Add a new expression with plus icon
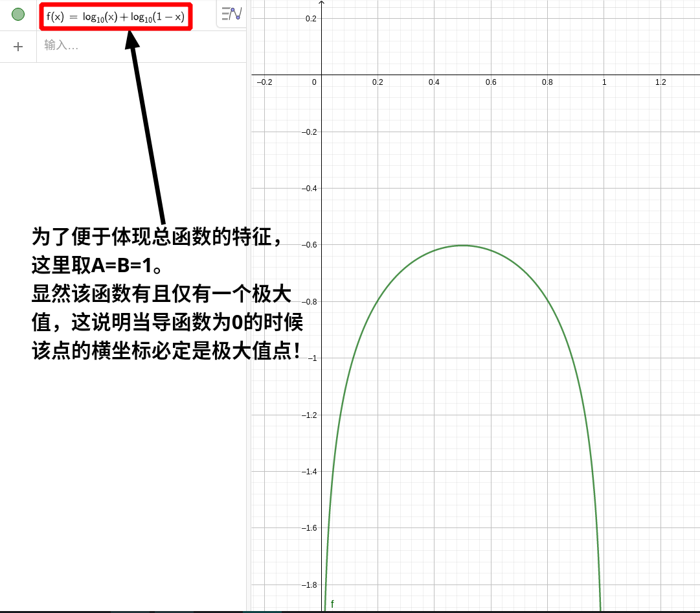700x613 pixels. [18, 47]
